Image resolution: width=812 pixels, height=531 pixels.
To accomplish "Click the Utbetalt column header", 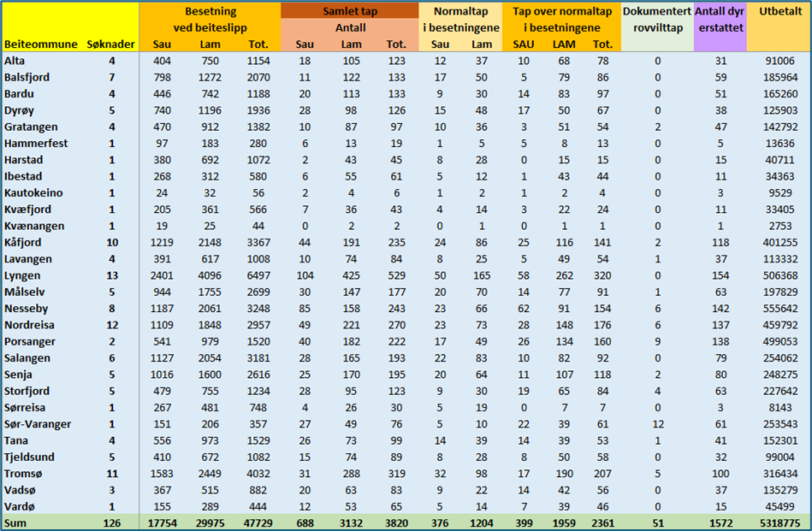I will point(779,12).
